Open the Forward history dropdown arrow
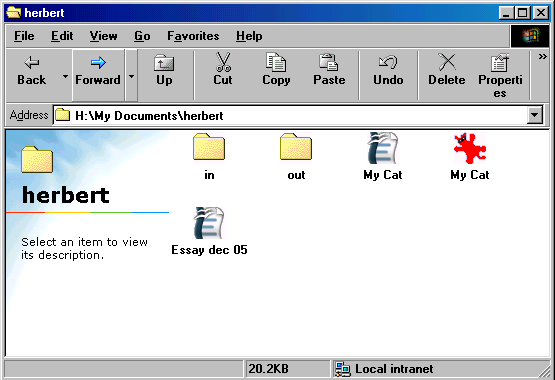Screen dimensions: 555x380 pos(131,76)
